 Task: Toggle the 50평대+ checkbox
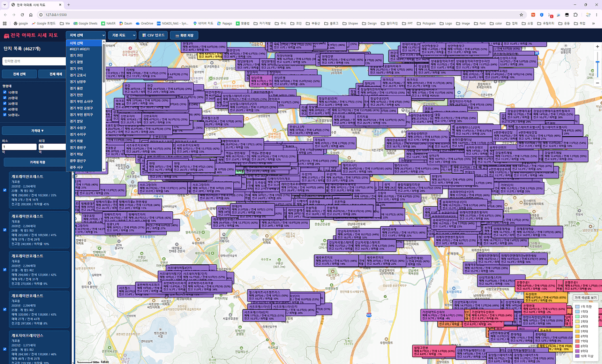click(x=5, y=115)
